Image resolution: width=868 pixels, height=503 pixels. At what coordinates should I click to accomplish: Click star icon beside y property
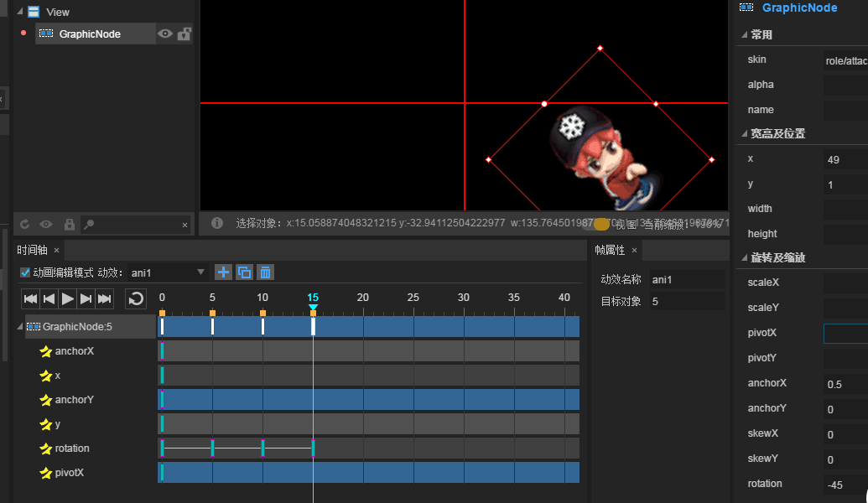click(46, 424)
